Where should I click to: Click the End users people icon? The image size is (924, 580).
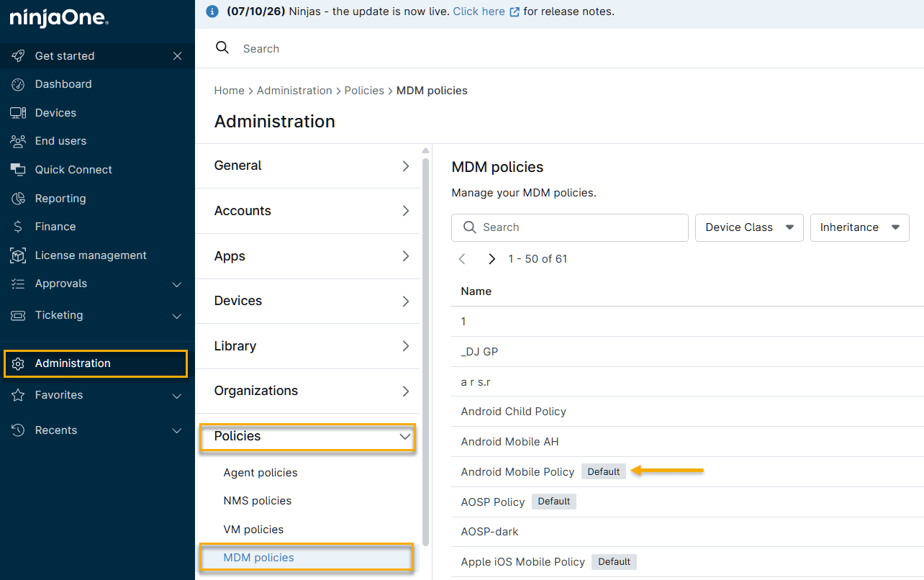[18, 141]
